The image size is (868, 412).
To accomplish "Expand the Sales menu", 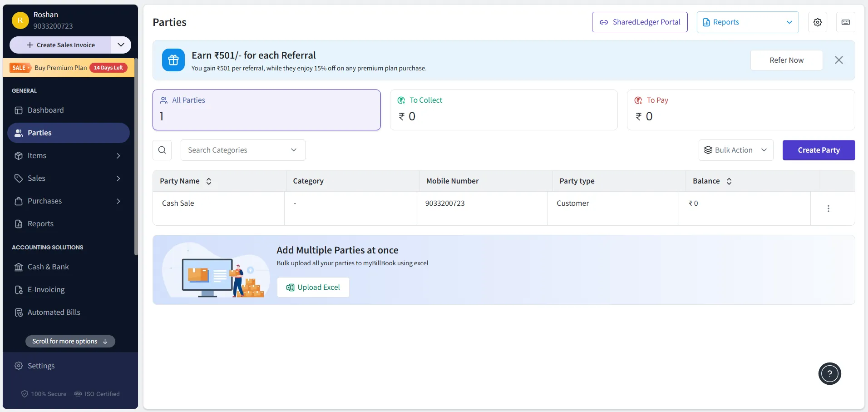I will (x=69, y=179).
